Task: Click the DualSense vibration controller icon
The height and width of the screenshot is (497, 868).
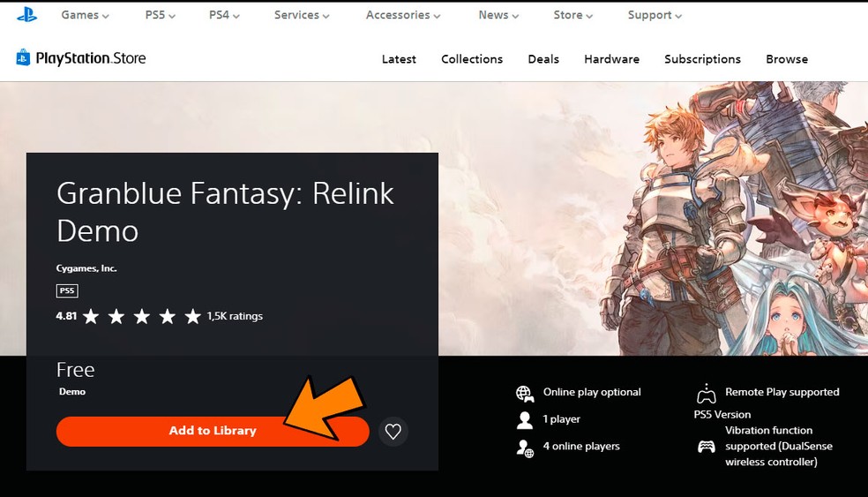Action: pyautogui.click(x=707, y=447)
